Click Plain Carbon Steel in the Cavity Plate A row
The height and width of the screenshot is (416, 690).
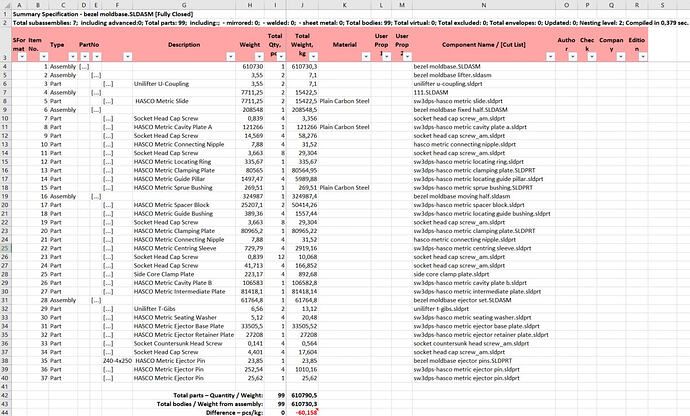click(x=345, y=127)
